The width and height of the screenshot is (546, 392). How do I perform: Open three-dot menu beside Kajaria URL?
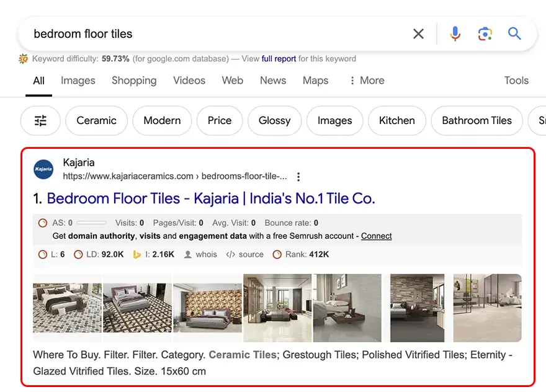coord(298,177)
